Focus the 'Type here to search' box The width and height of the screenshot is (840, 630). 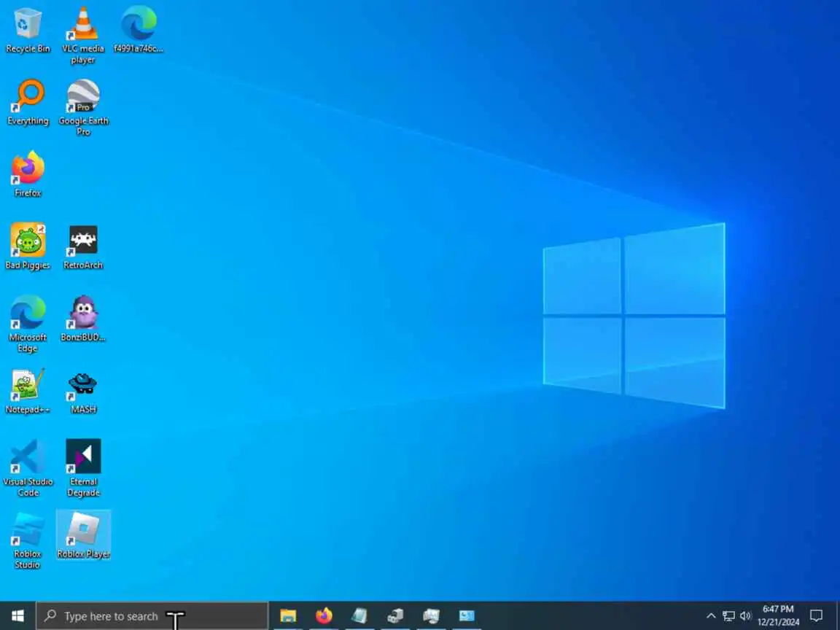152,616
